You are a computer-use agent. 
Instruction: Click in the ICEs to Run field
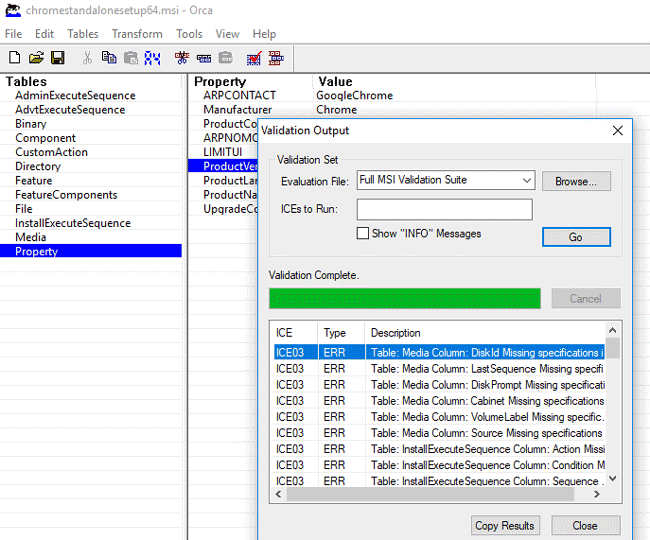[x=444, y=209]
